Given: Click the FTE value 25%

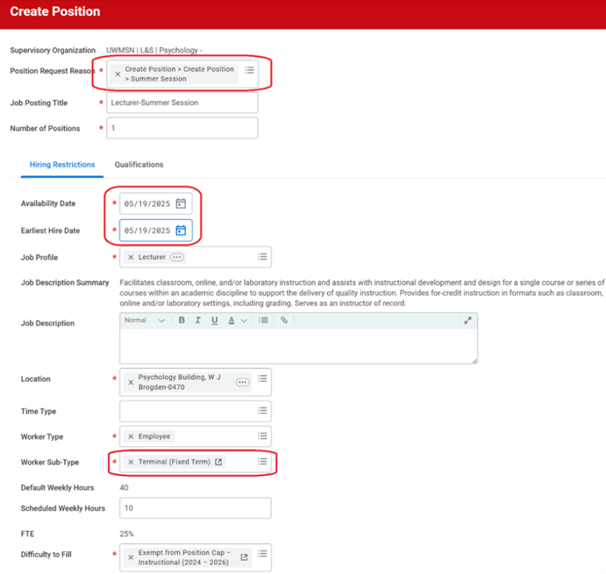Looking at the screenshot, I should 126,534.
